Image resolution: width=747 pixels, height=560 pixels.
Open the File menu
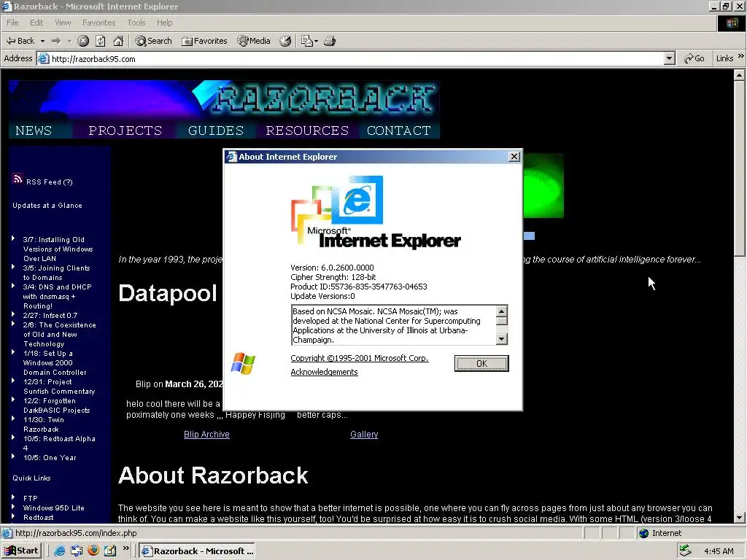[x=12, y=23]
